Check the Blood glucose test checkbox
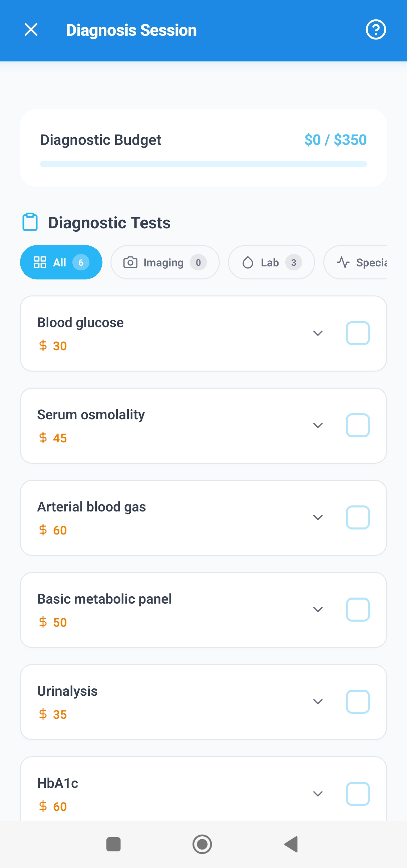 (x=358, y=333)
